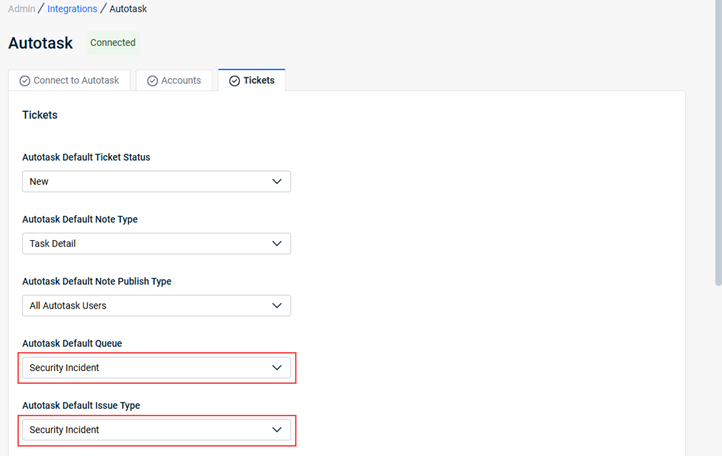Expand the Default Ticket Status chevron
The image size is (722, 456).
277,181
